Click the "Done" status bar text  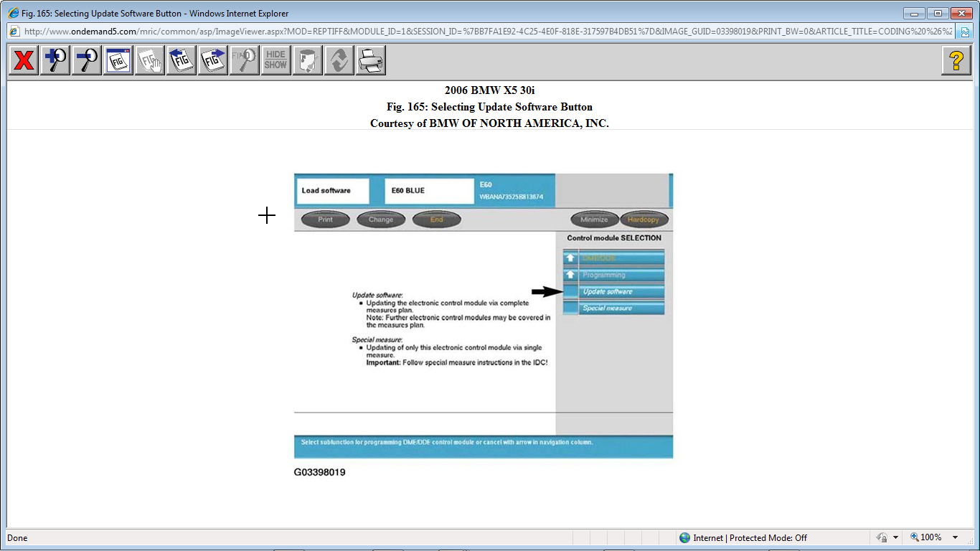point(17,537)
